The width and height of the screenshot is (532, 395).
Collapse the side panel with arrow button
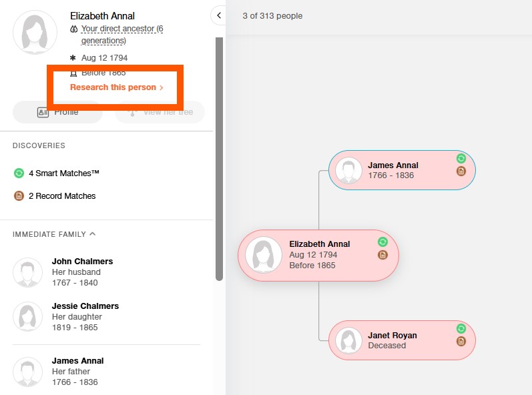pyautogui.click(x=219, y=15)
